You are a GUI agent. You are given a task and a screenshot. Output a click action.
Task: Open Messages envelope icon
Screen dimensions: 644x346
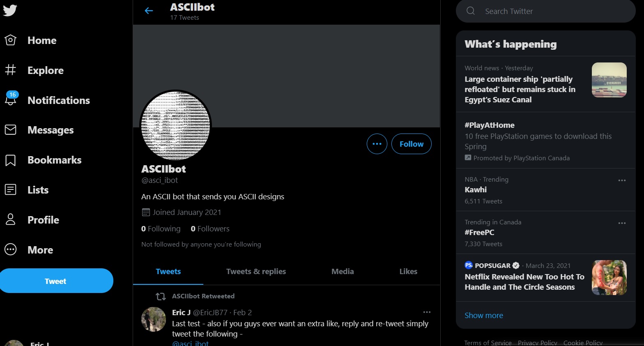[10, 130]
